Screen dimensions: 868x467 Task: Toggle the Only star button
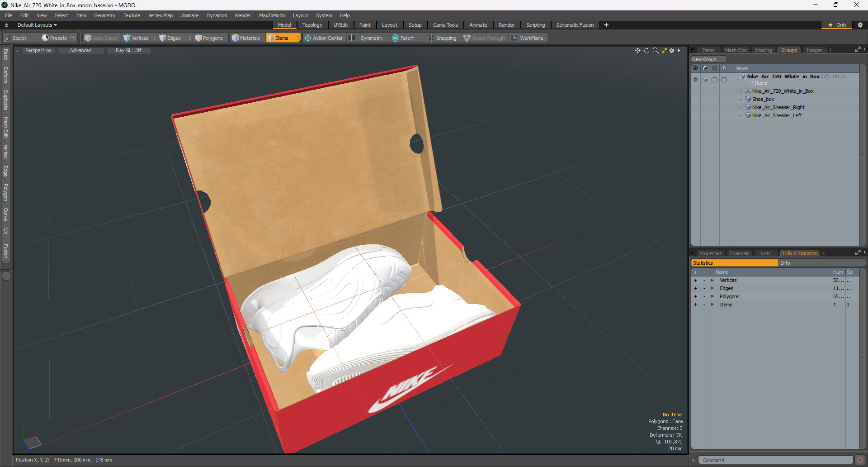click(837, 25)
